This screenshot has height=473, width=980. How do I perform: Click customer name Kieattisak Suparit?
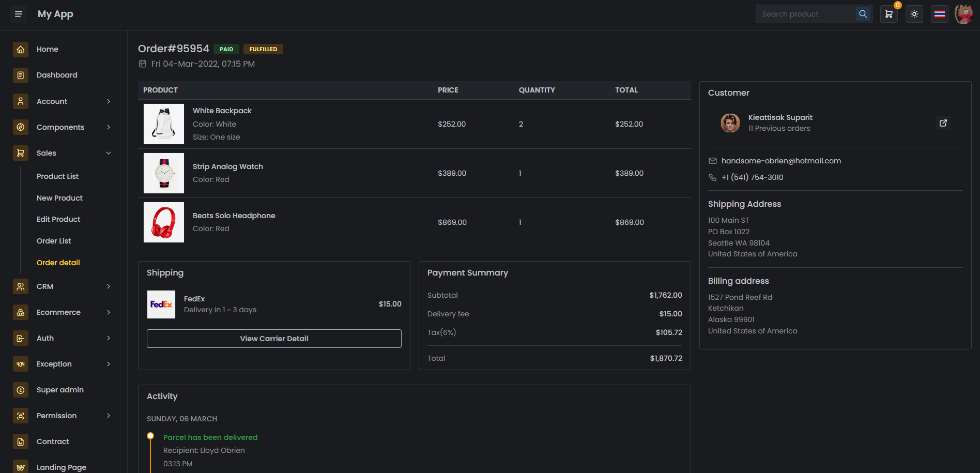point(780,117)
